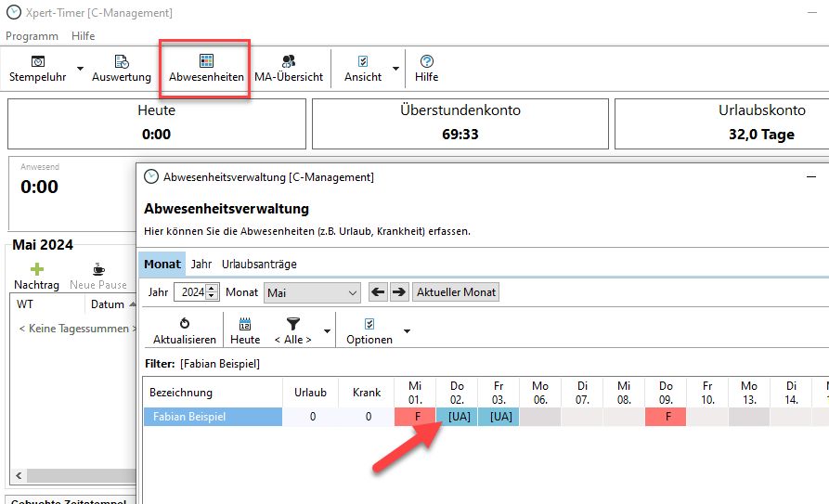Expand the Stempeluhr dropdown arrow

pos(79,69)
